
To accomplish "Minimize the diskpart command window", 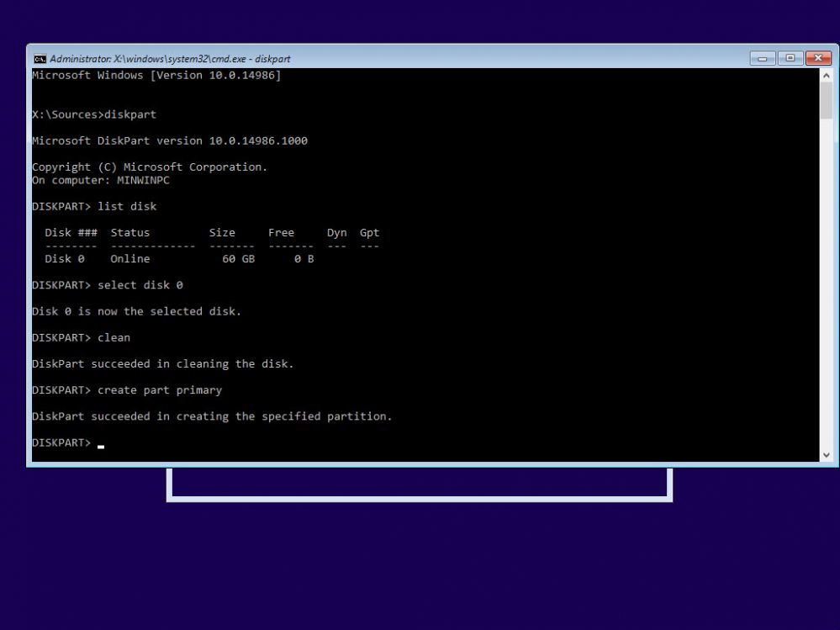I will [x=763, y=58].
